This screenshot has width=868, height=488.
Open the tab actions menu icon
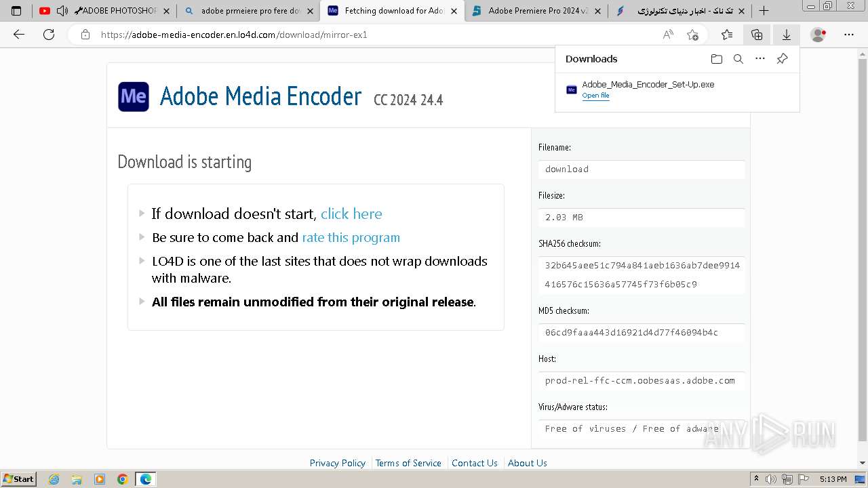[x=16, y=11]
